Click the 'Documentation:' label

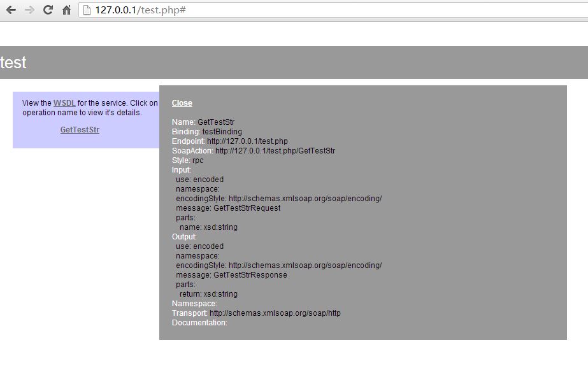tap(199, 322)
